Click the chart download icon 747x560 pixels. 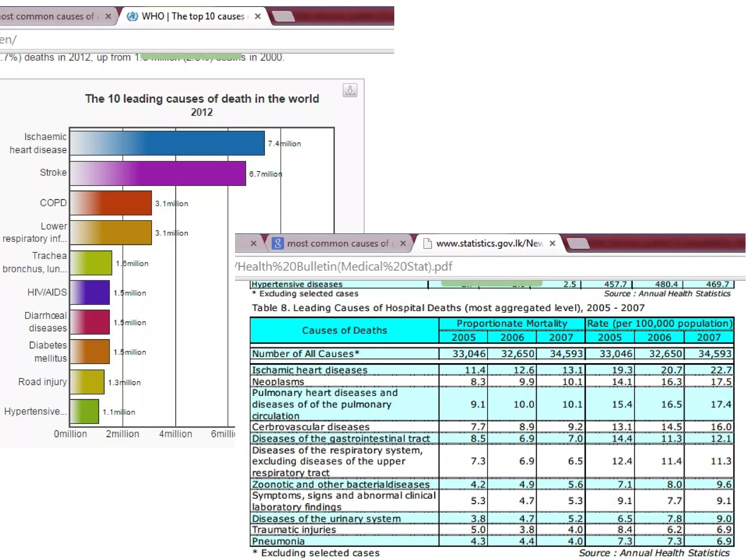coord(350,90)
